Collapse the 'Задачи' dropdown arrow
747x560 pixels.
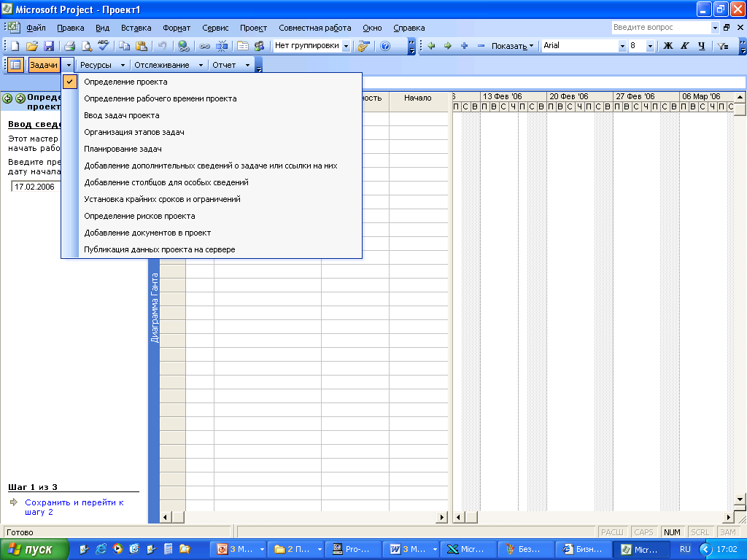(x=69, y=65)
